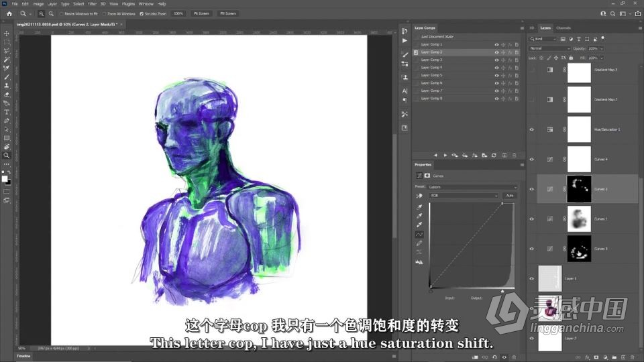Select the Move tool
Viewport: 644px width, 362px height.
point(7,34)
